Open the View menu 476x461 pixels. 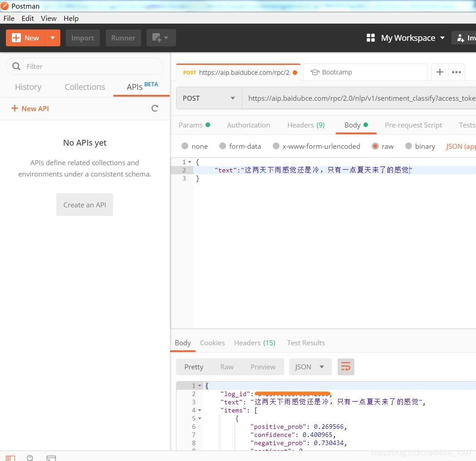(49, 19)
